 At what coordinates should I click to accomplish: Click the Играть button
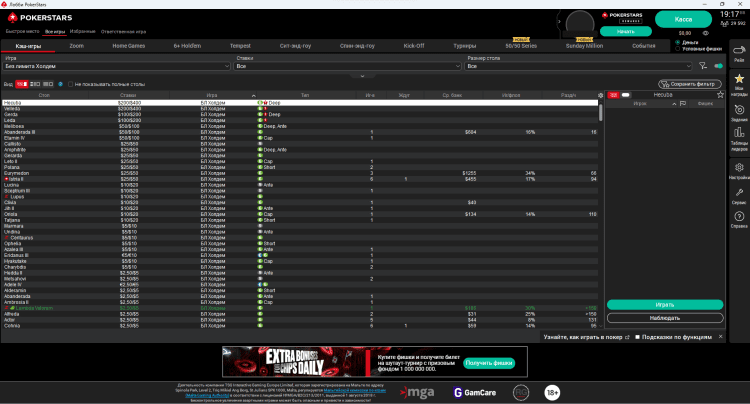coord(665,305)
